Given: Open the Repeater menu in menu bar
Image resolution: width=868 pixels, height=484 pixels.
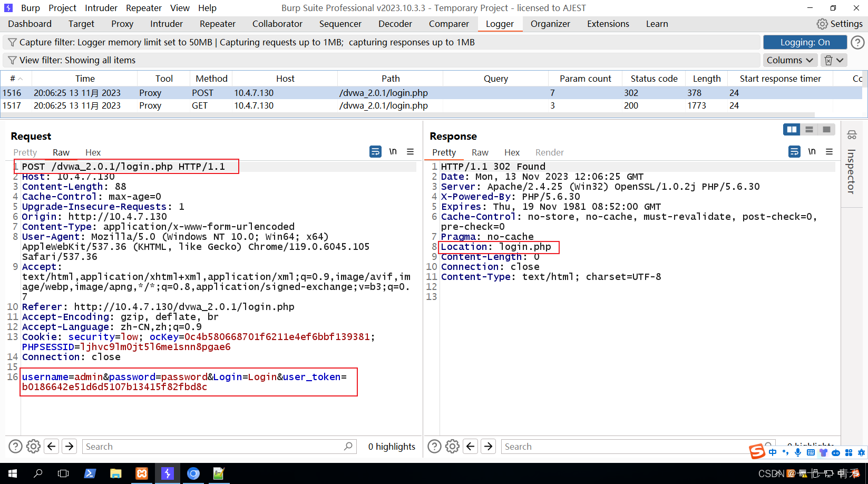Looking at the screenshot, I should pyautogui.click(x=144, y=8).
